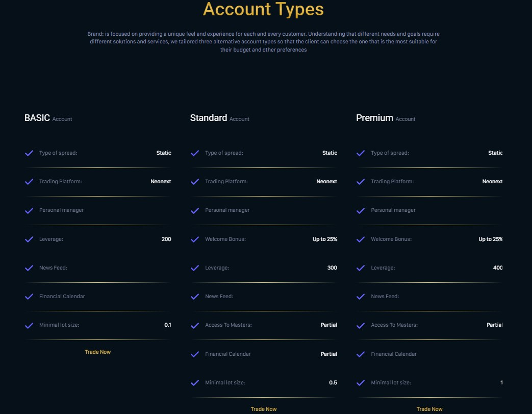
Task: Click checkmark beside Standard Welcome Bonus
Action: pos(195,239)
